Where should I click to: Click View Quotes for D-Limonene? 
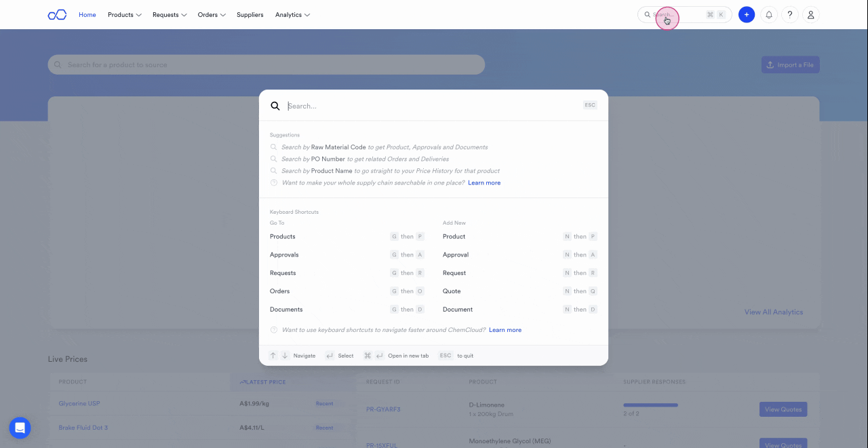pyautogui.click(x=783, y=409)
